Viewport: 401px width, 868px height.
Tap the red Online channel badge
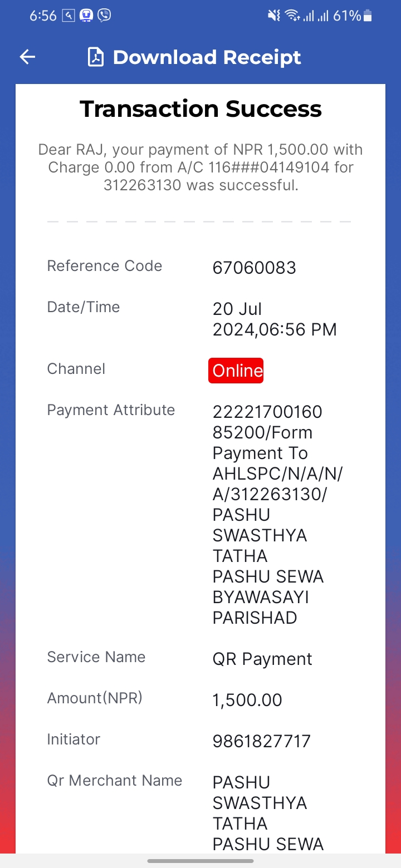pyautogui.click(x=236, y=371)
